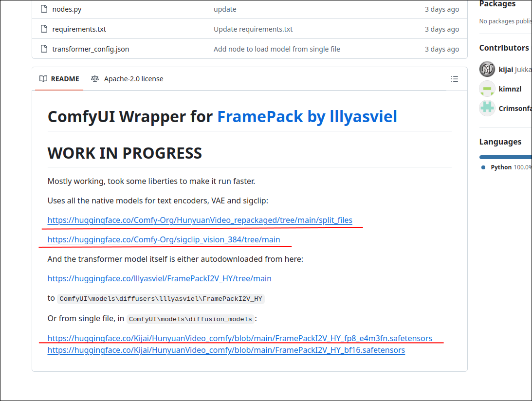Viewport: 532px width, 401px height.
Task: Open the sigclip_vision_384 Hugging Face link
Action: tap(164, 239)
